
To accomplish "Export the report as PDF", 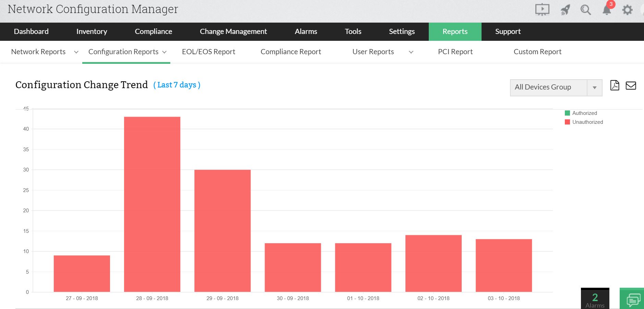I will tap(615, 85).
